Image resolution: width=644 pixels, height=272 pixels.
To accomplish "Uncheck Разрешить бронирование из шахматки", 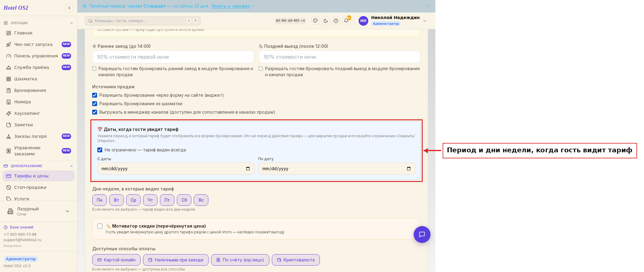I will click(95, 104).
